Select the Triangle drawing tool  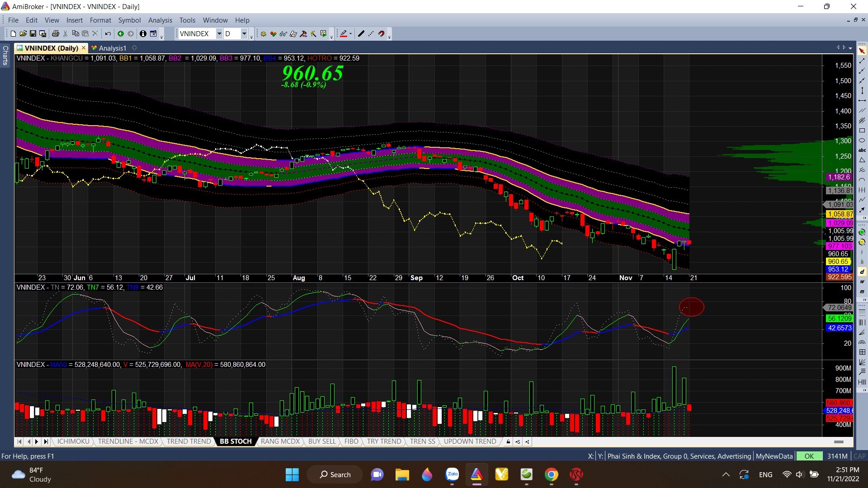[862, 160]
